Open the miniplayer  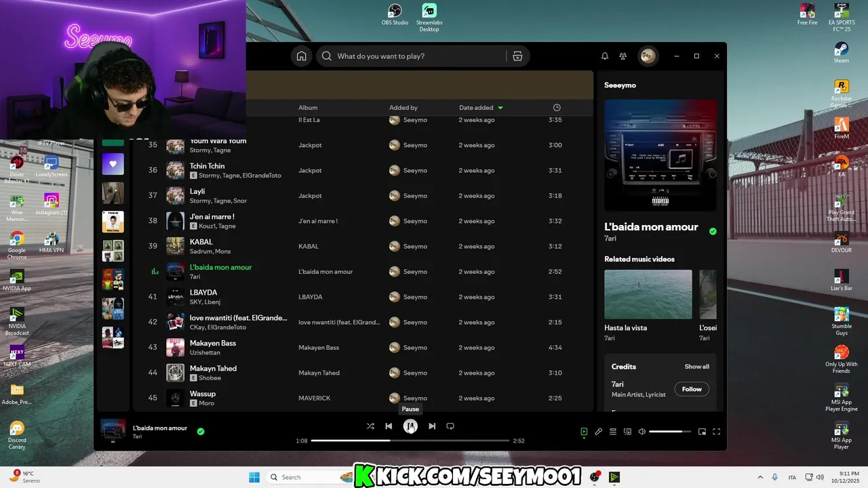click(x=702, y=432)
